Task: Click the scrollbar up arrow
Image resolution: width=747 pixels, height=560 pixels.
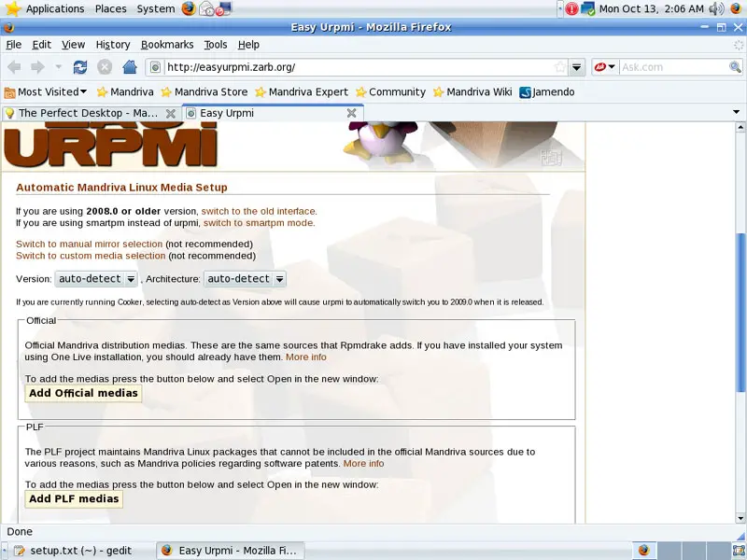Action: [x=740, y=127]
